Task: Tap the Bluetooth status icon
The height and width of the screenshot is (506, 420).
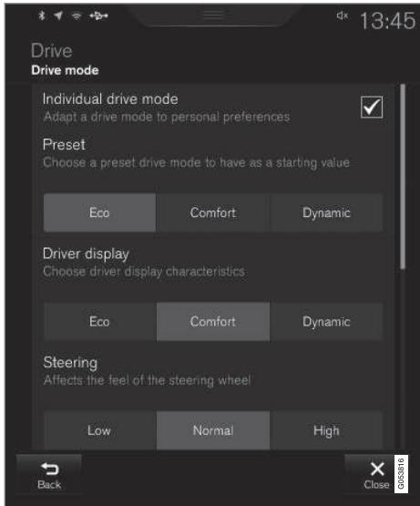Action: click(x=41, y=15)
